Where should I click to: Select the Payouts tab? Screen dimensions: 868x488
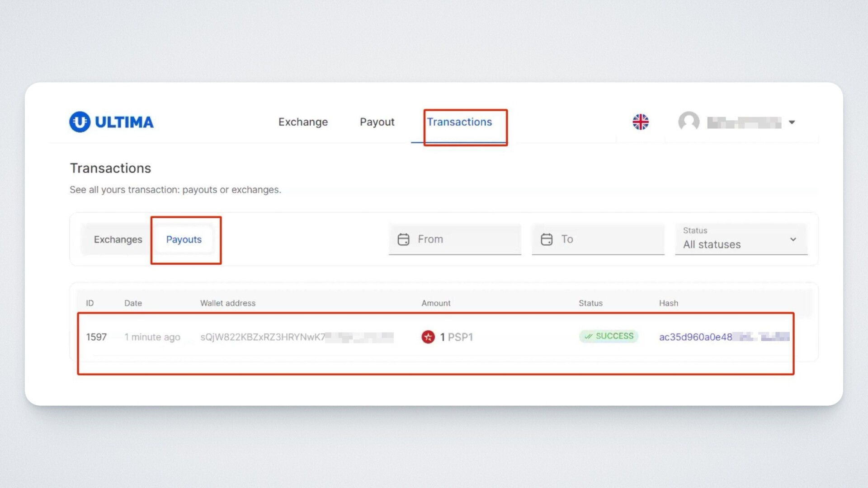[184, 239]
